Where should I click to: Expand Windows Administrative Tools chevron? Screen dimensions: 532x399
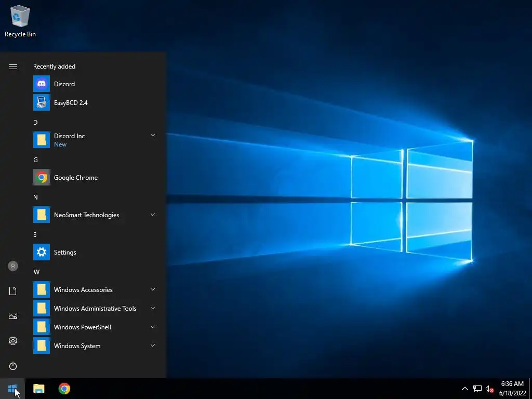pos(153,308)
